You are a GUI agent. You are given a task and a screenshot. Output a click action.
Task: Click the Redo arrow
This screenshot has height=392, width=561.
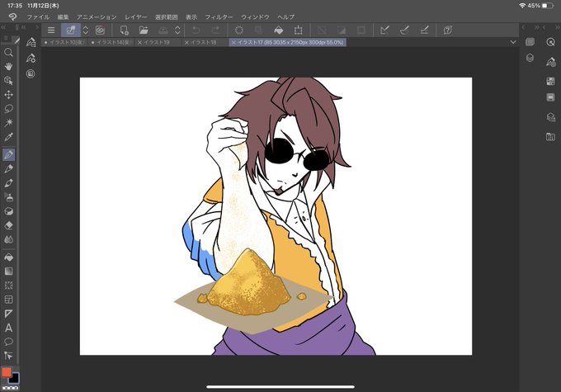216,30
